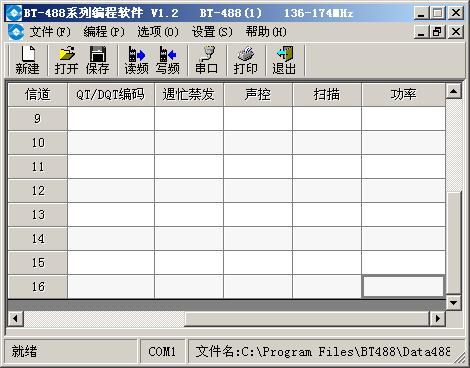Open the 文件(F) menu

[x=50, y=32]
